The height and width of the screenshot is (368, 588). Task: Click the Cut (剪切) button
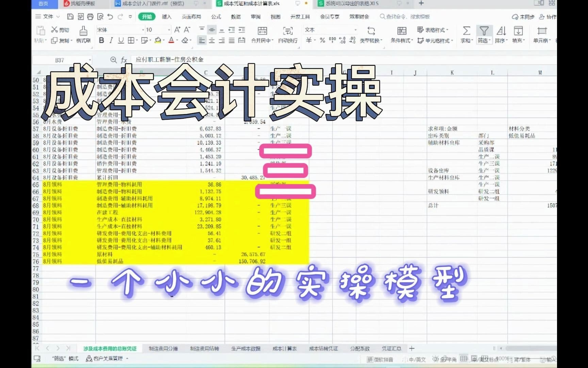tap(60, 30)
